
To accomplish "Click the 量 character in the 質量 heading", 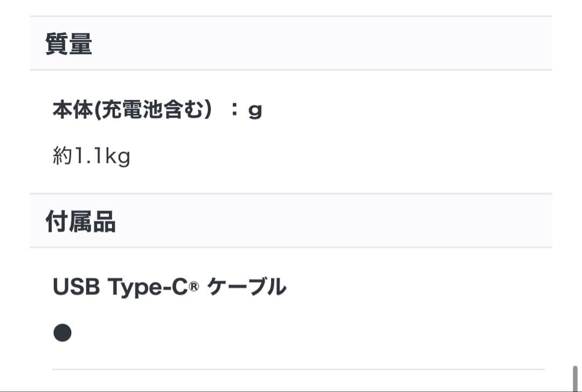I will tap(80, 44).
